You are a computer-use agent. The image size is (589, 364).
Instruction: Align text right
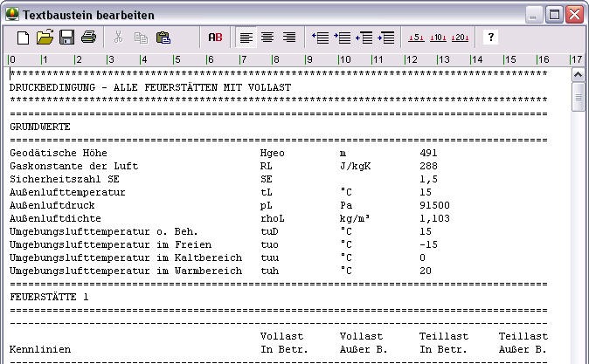point(289,38)
